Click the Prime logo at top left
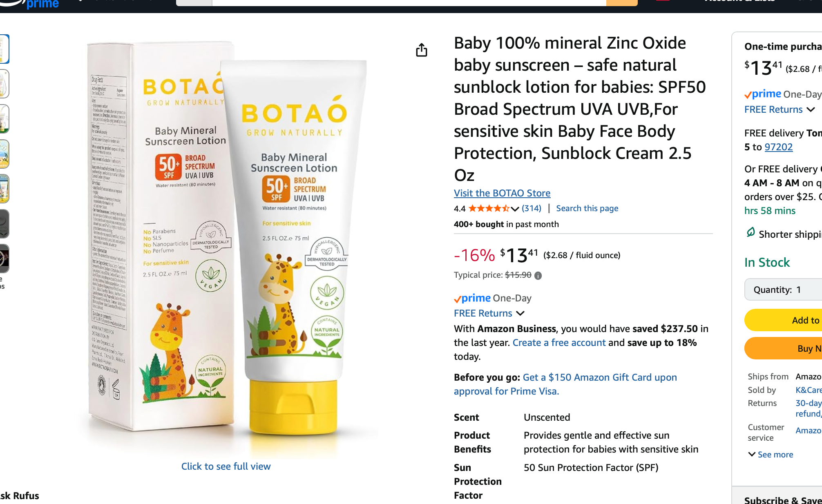The height and width of the screenshot is (504, 822). click(42, 4)
